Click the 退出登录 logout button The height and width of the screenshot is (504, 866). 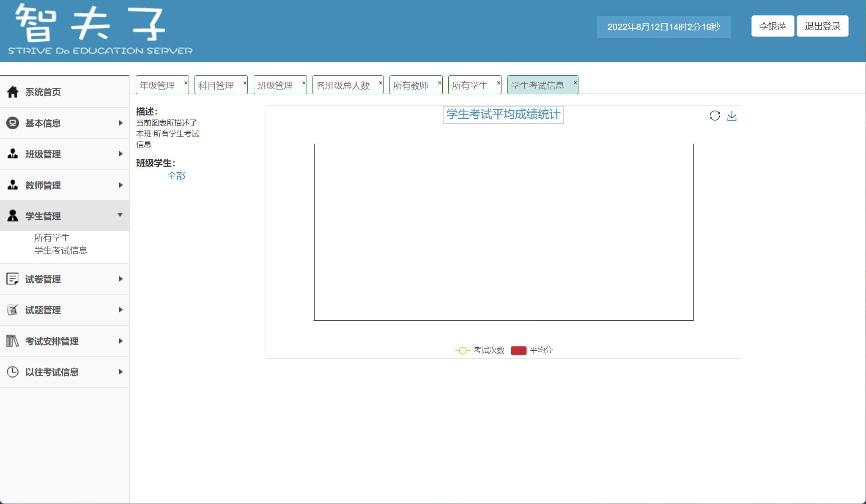(x=822, y=26)
